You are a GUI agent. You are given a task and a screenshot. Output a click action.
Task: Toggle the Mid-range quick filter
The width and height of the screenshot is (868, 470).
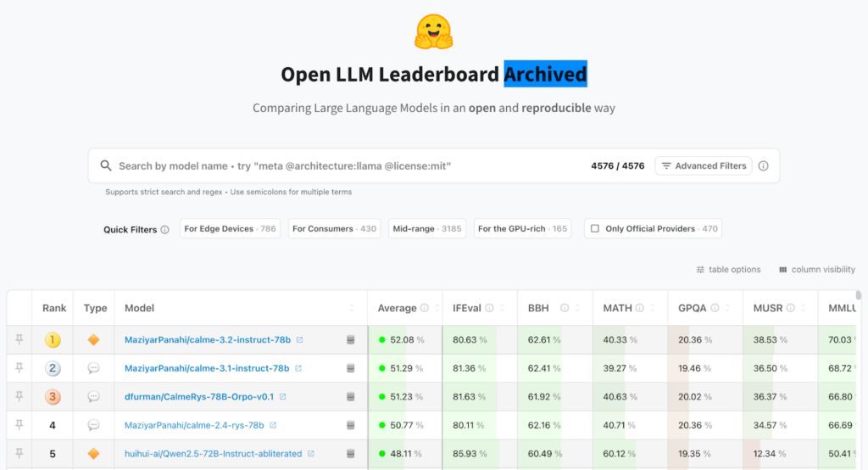tap(427, 229)
